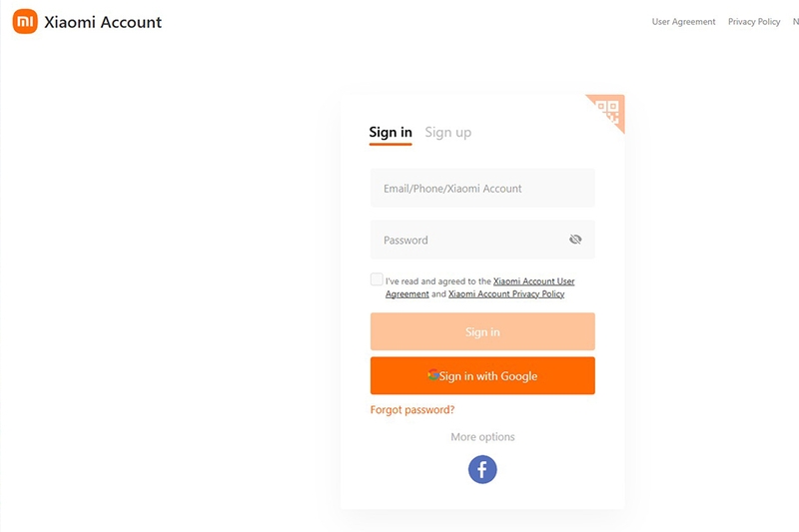Check the agreement checkbox

377,279
